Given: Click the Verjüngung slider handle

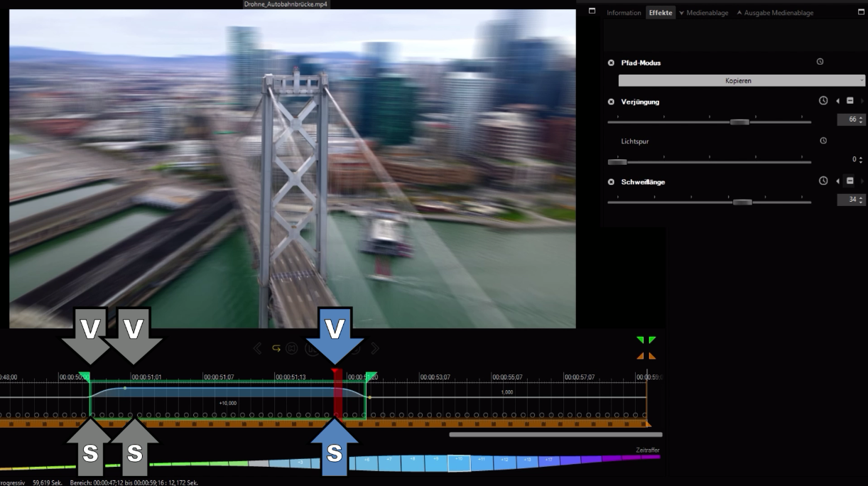Looking at the screenshot, I should (739, 122).
